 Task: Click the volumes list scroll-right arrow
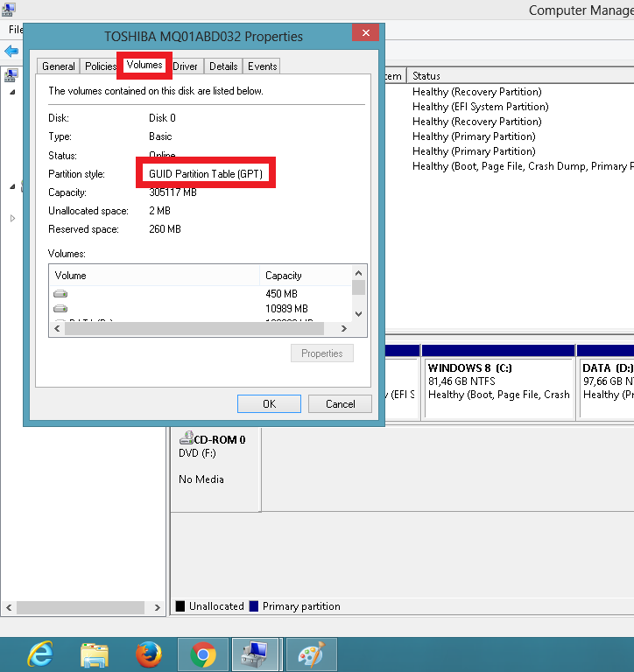[343, 329]
